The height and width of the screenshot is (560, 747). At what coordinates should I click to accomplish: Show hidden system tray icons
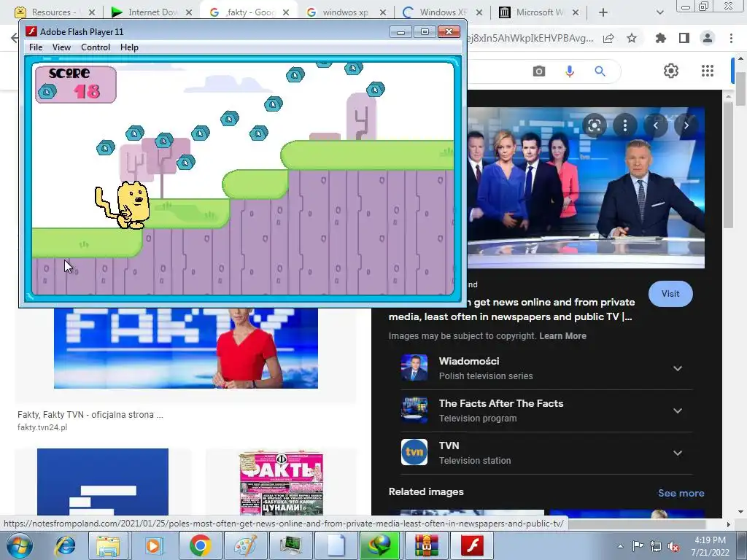[620, 546]
